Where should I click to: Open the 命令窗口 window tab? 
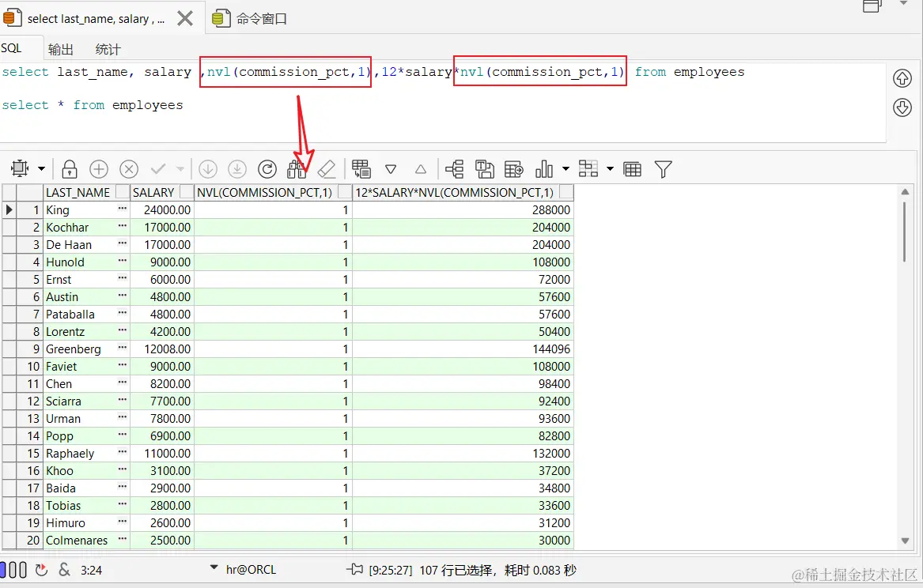[250, 19]
